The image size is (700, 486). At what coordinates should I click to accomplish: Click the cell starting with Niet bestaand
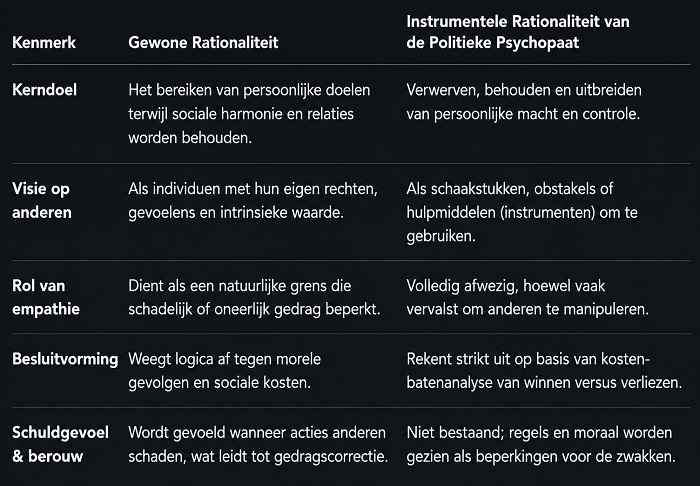tap(541, 444)
